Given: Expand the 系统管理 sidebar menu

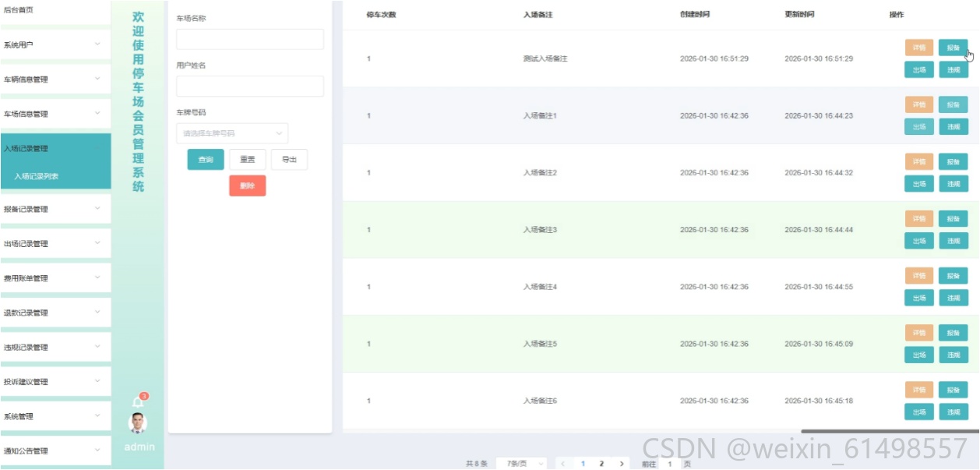Looking at the screenshot, I should [55, 416].
